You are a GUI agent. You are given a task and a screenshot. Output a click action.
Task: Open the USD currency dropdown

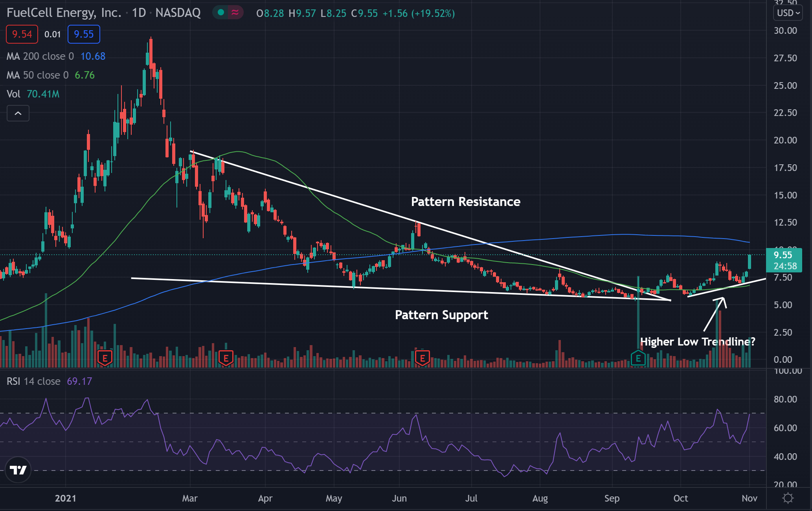[x=788, y=13]
